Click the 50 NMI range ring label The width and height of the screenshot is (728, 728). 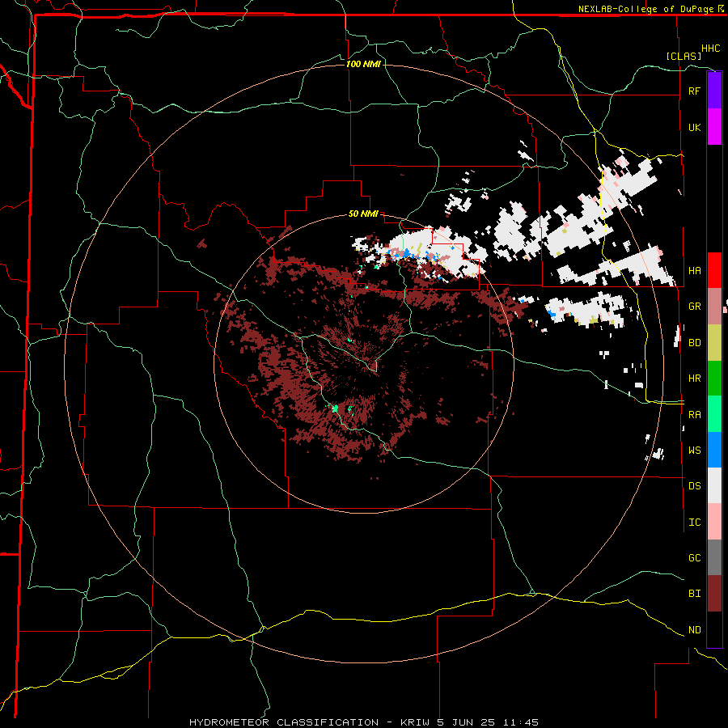363,214
